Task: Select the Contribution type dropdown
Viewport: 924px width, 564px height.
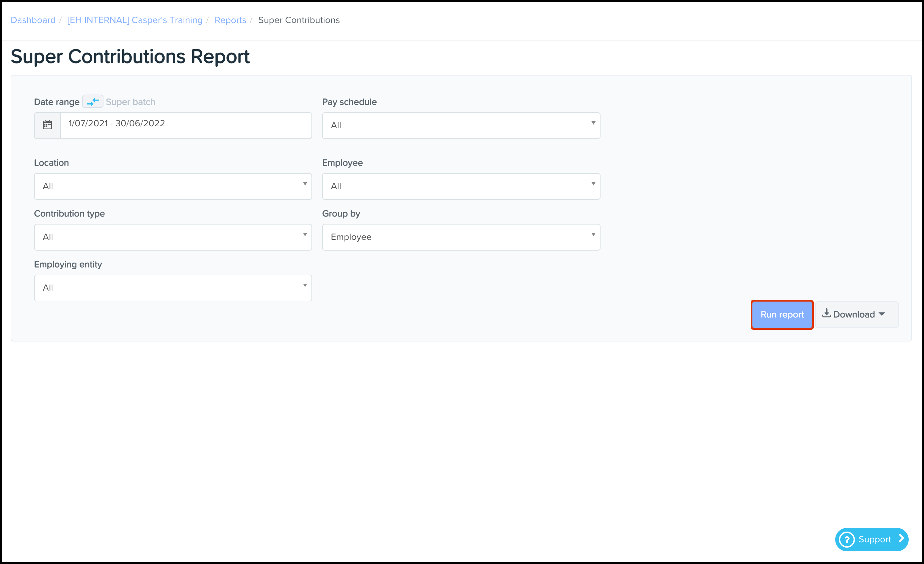Action: (x=173, y=237)
